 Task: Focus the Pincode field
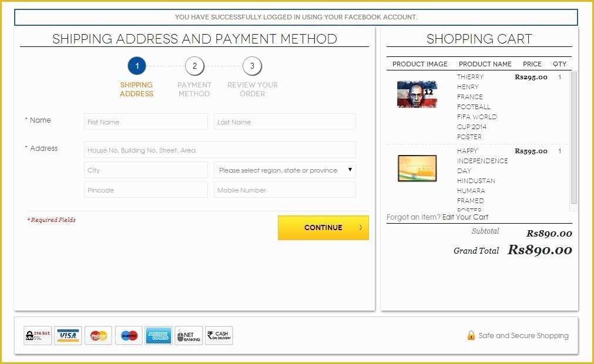pos(146,190)
